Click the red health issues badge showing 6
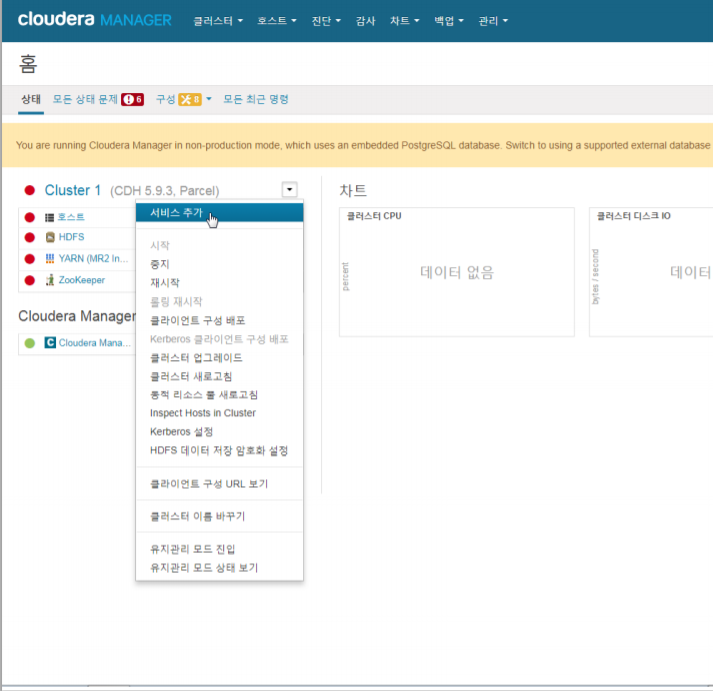713x691 pixels. (x=132, y=99)
